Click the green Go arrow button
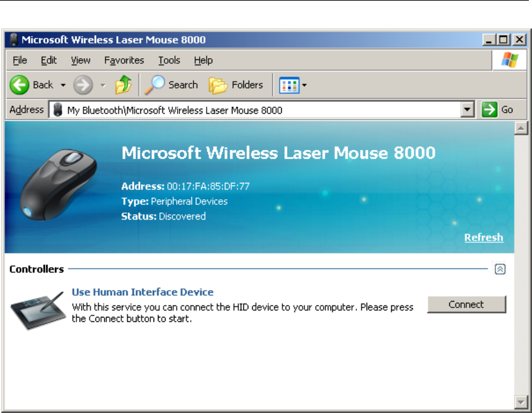Image resolution: width=532 pixels, height=413 pixels. (489, 109)
